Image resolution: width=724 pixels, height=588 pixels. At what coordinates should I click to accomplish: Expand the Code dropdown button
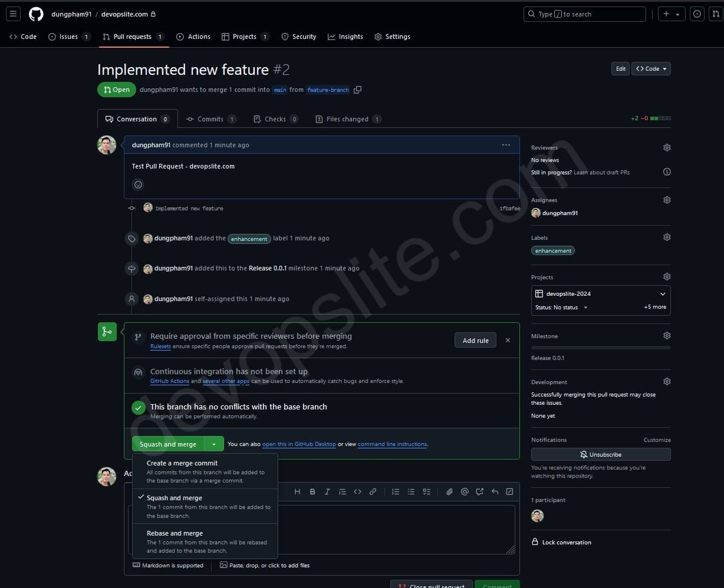point(651,69)
